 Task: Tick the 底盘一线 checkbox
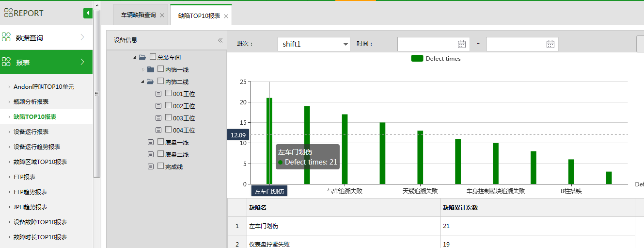(x=160, y=142)
